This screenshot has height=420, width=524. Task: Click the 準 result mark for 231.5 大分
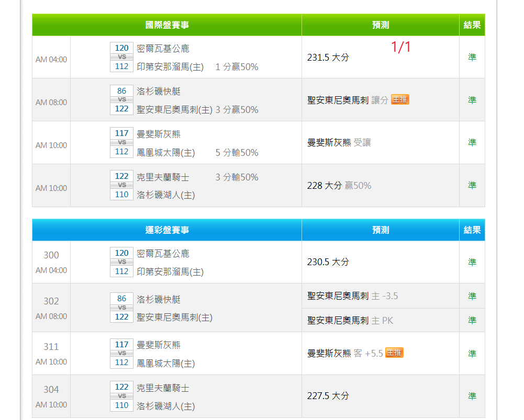(472, 57)
